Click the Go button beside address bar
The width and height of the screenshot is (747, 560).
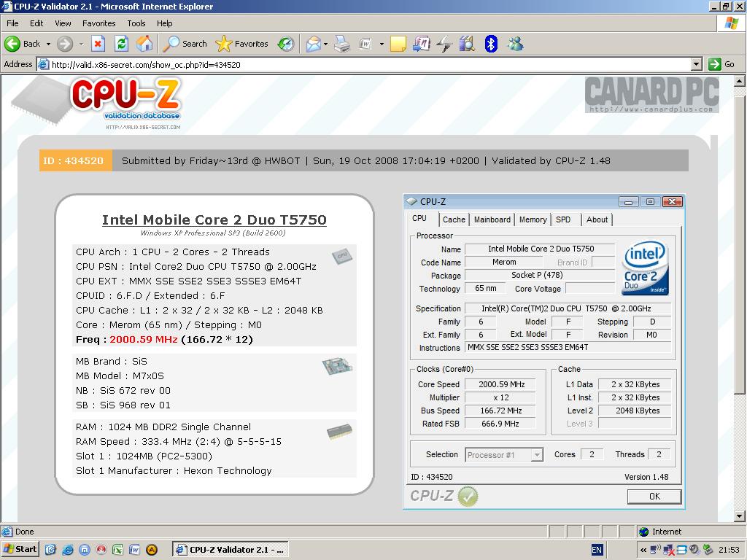(721, 64)
